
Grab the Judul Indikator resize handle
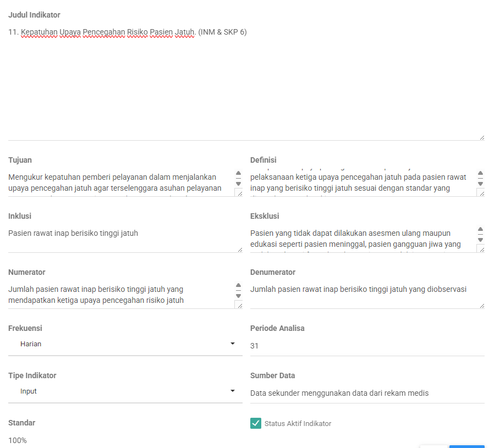(x=482, y=137)
